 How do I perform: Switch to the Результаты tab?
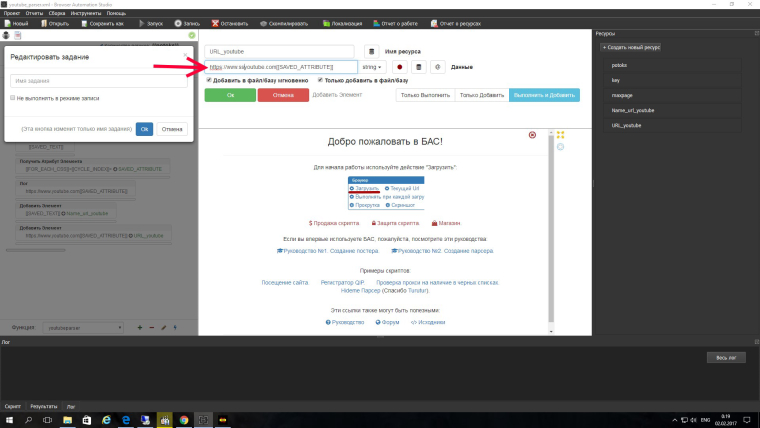(x=44, y=406)
